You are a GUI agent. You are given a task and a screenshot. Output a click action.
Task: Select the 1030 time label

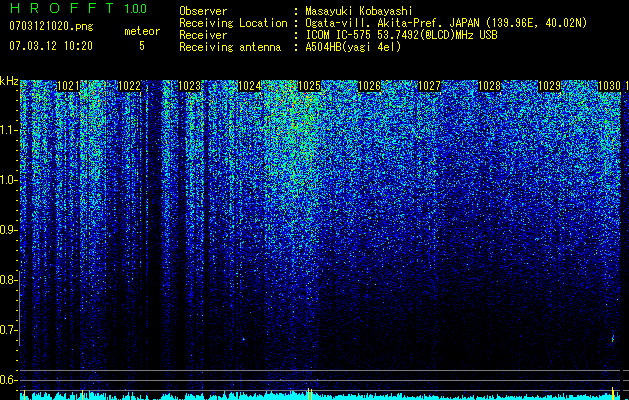tap(609, 86)
